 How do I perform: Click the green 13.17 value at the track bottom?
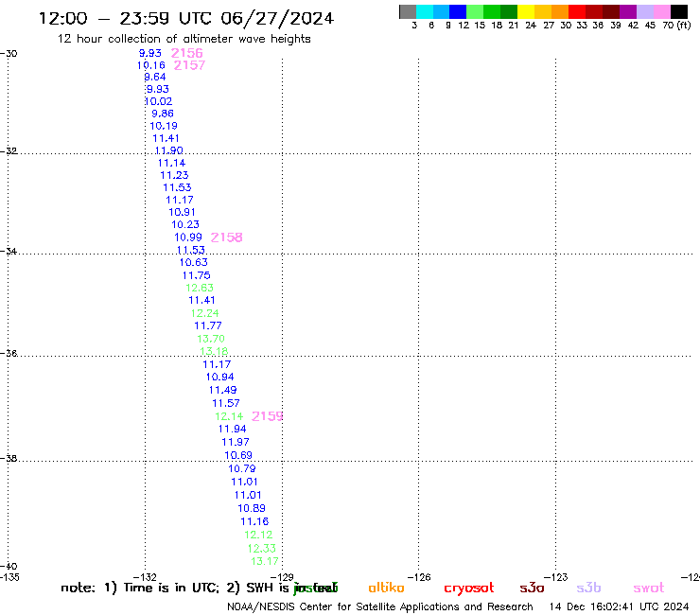click(x=265, y=561)
